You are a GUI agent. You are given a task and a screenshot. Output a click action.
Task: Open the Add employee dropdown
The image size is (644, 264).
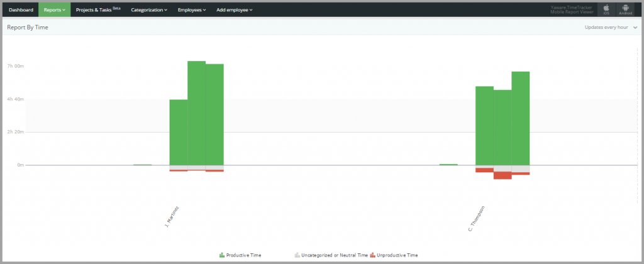tap(234, 10)
